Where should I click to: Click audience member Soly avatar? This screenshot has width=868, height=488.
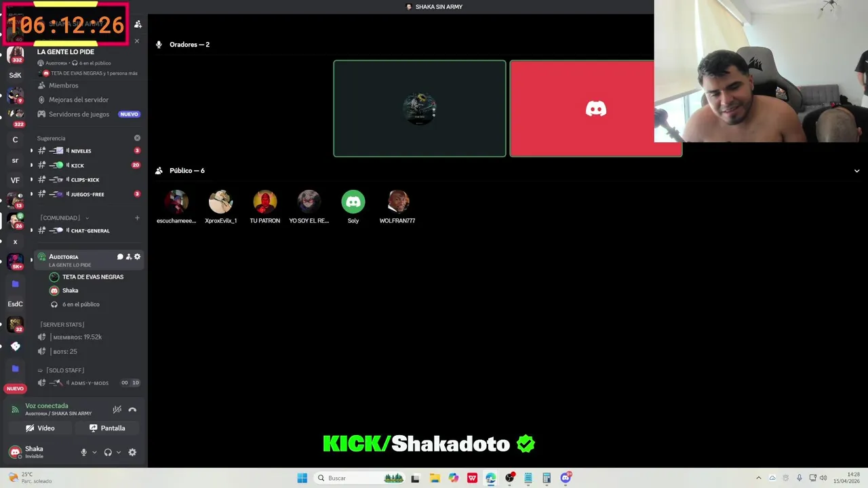pos(353,202)
